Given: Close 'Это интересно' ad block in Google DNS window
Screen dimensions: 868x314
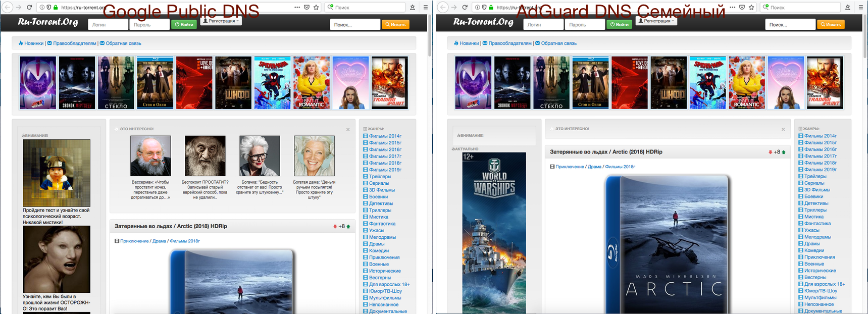Looking at the screenshot, I should (348, 130).
